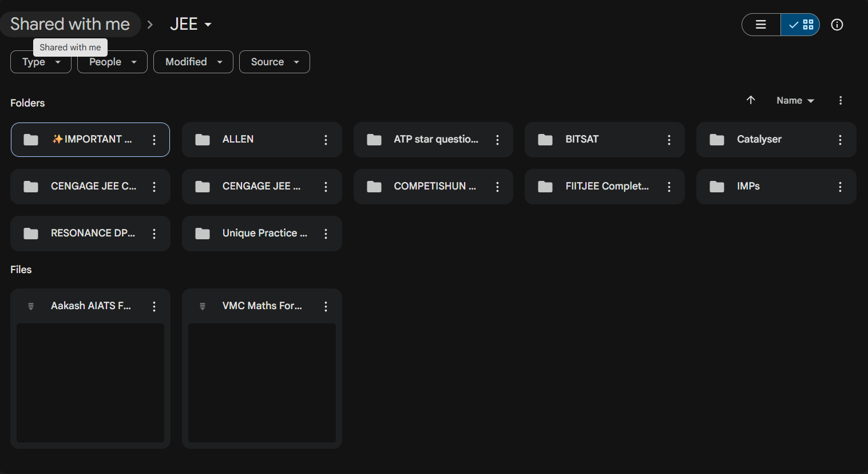
Task: Select the ATP star questions folder
Action: tap(433, 140)
